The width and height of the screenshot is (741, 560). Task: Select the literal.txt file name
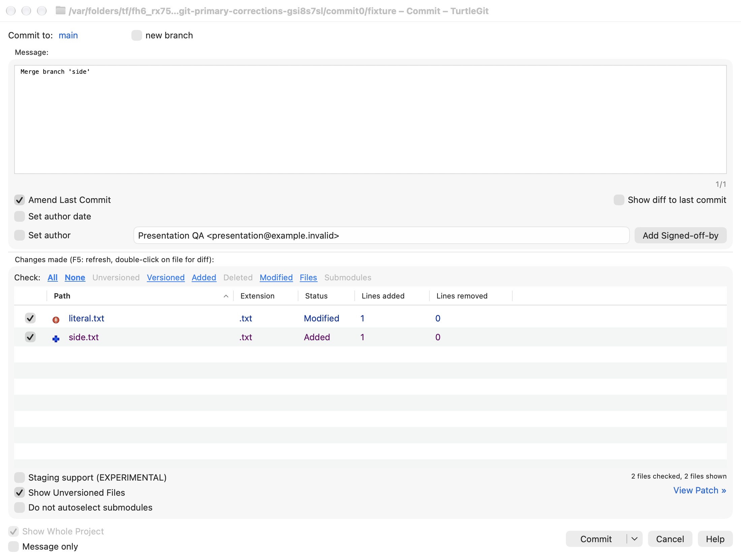pyautogui.click(x=86, y=318)
